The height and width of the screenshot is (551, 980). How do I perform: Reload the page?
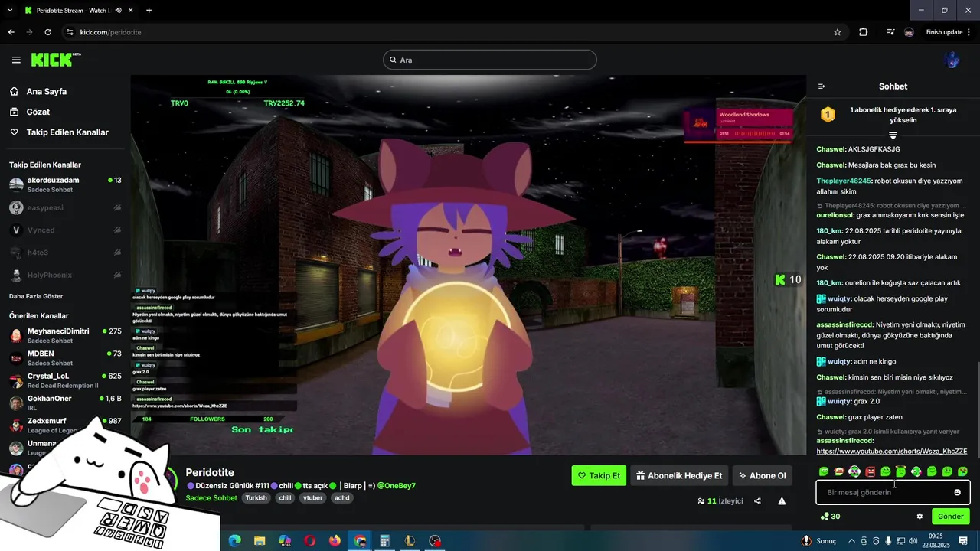(x=47, y=32)
